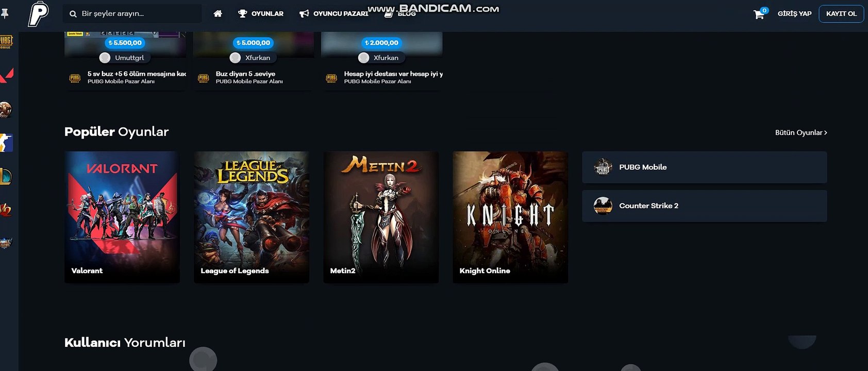Open the Bütün Oyunlar link
868x371 pixels.
pyautogui.click(x=801, y=132)
